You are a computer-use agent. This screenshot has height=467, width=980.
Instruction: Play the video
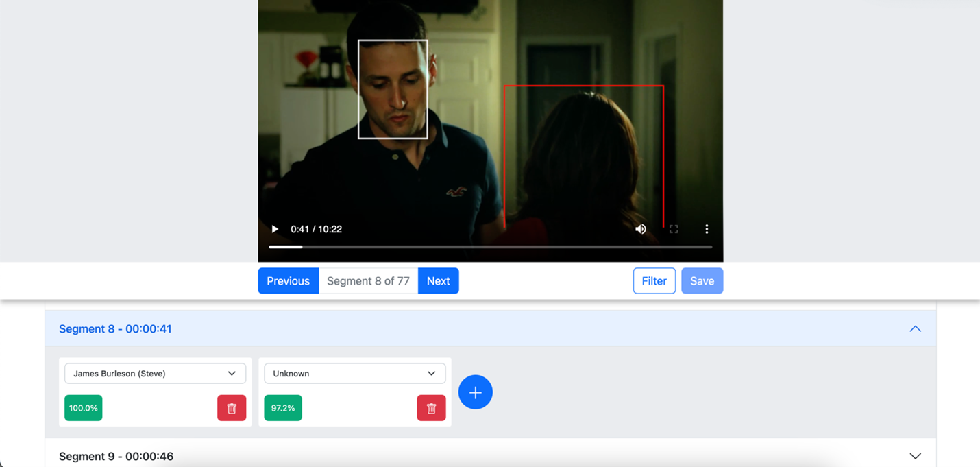click(x=274, y=229)
